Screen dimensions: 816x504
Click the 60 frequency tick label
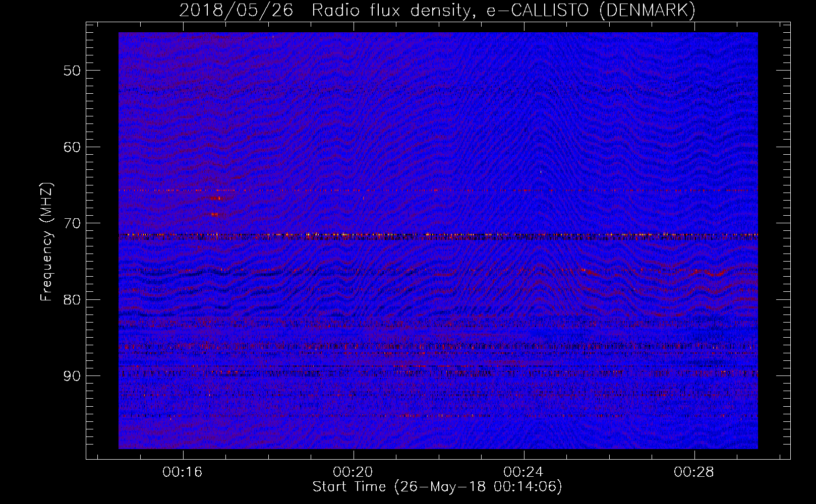click(72, 147)
